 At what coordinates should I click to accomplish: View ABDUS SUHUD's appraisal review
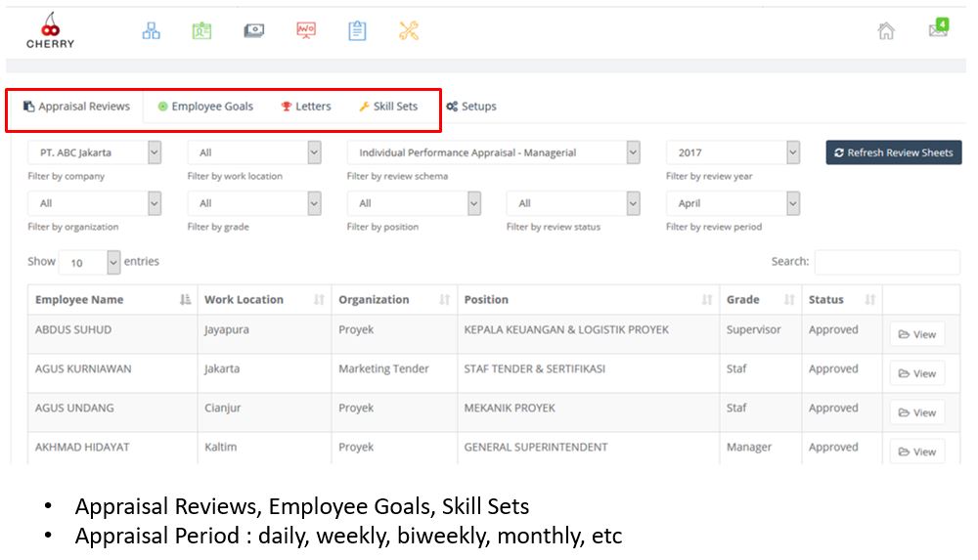click(916, 334)
